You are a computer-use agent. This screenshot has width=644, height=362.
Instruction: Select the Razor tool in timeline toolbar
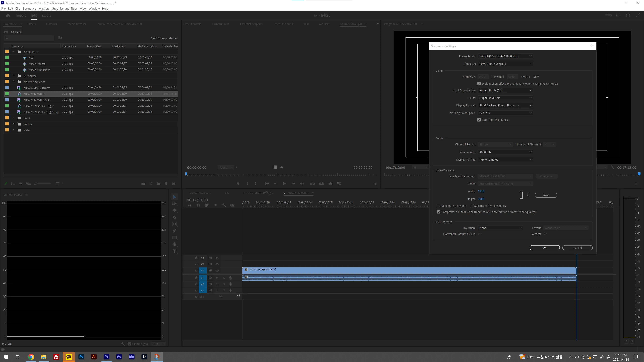point(174,217)
